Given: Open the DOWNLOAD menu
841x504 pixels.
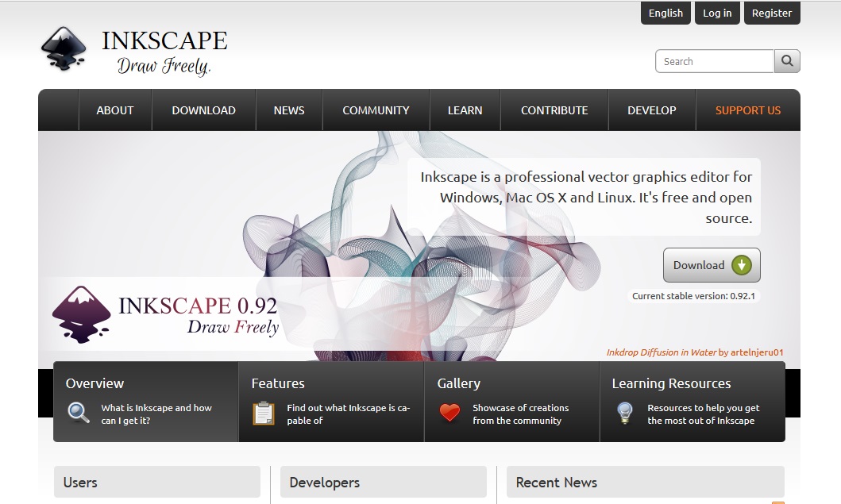Looking at the screenshot, I should point(204,110).
